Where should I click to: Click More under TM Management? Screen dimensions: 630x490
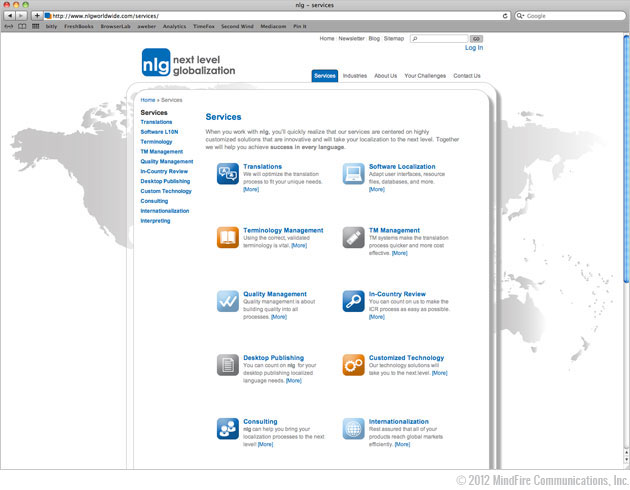click(x=400, y=253)
